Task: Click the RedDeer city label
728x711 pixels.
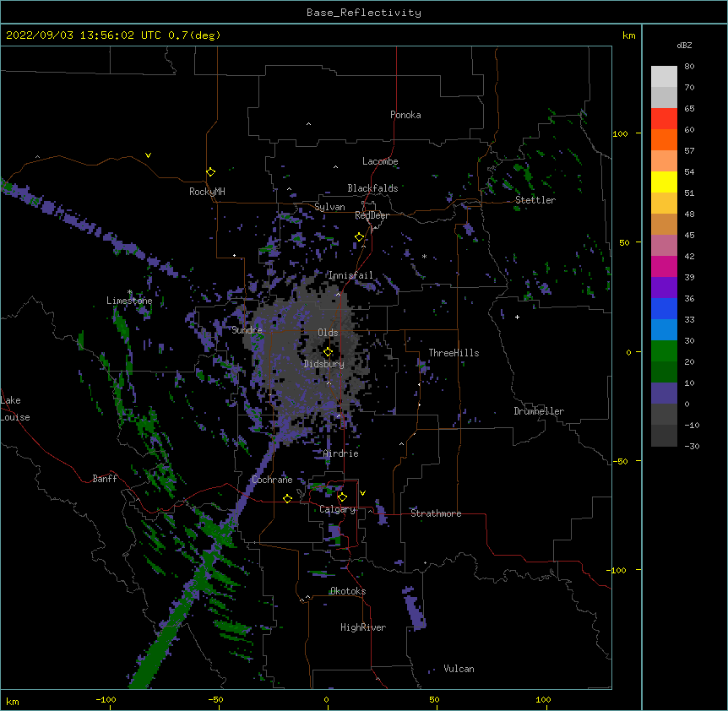Action: pos(372,215)
